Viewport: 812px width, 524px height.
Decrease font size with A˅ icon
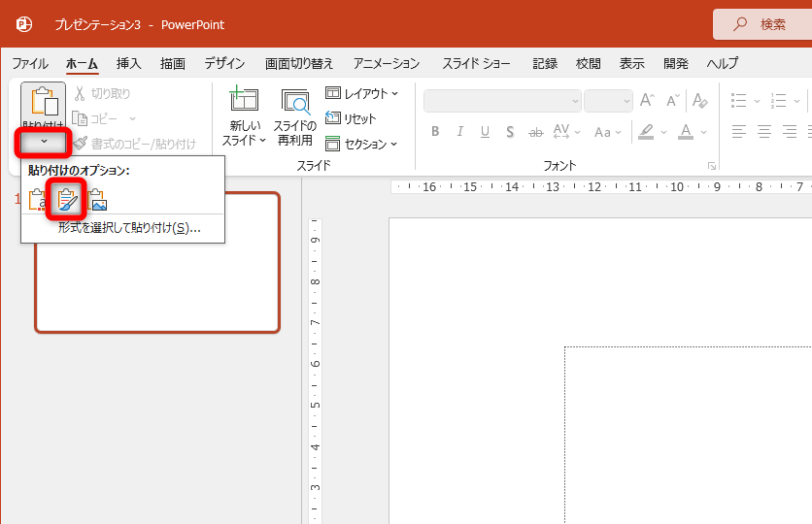(x=673, y=100)
